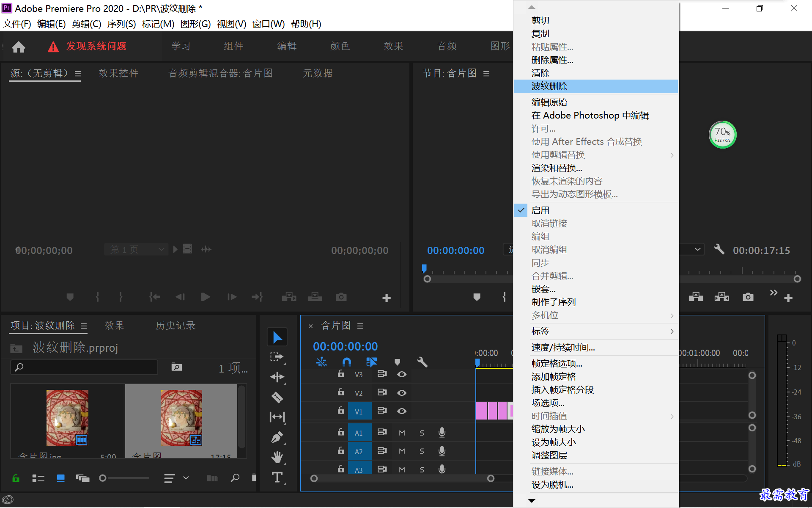Open 文件(F) menu
Viewport: 812px width, 508px height.
pos(17,24)
